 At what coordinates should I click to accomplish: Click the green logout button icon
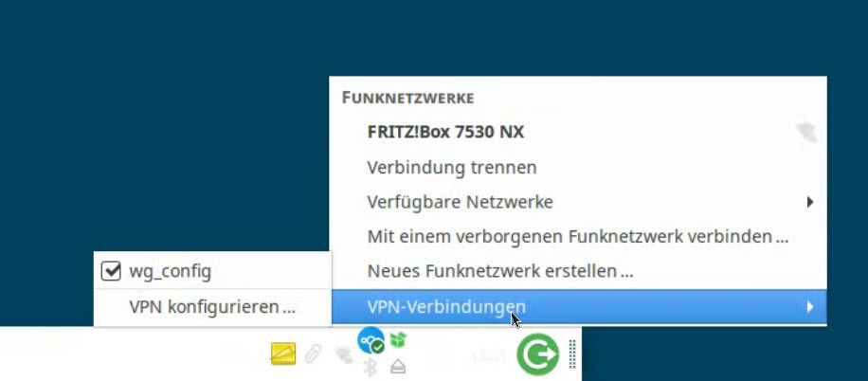[x=537, y=354]
